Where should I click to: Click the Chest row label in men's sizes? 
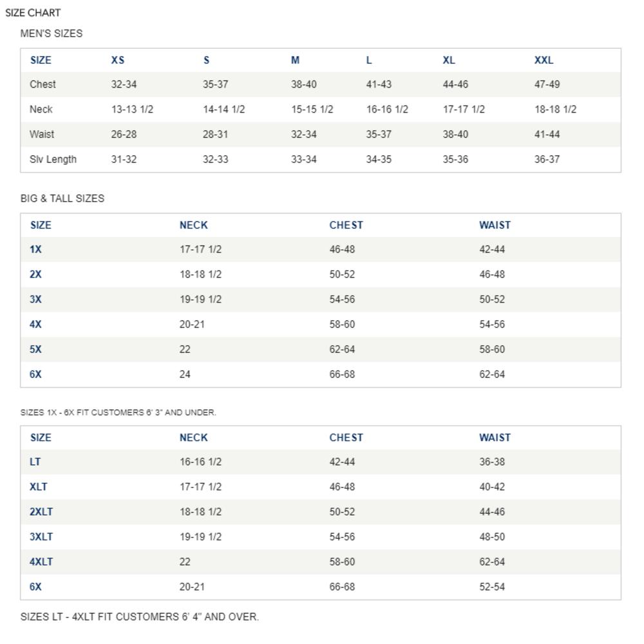(x=43, y=84)
